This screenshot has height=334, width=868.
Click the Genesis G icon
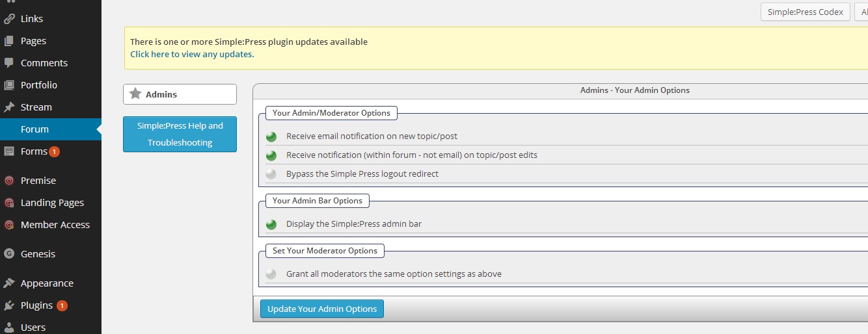point(9,254)
